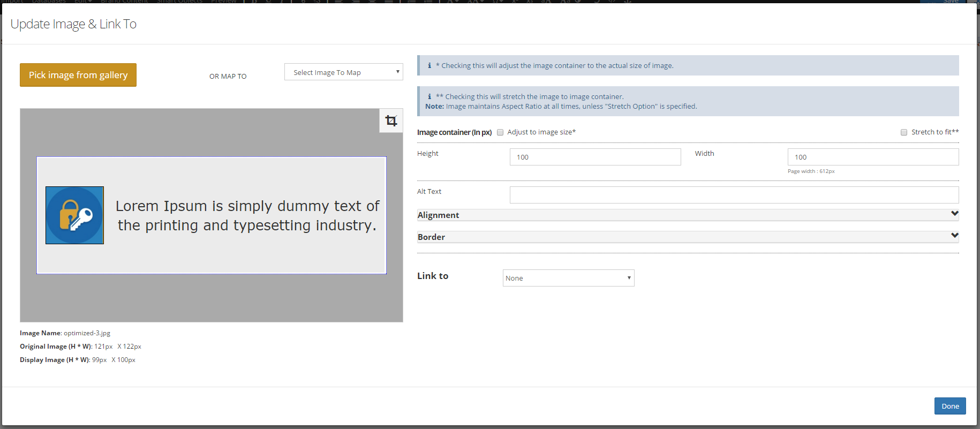This screenshot has width=980, height=429.
Task: Focus the Height input field
Action: 595,157
